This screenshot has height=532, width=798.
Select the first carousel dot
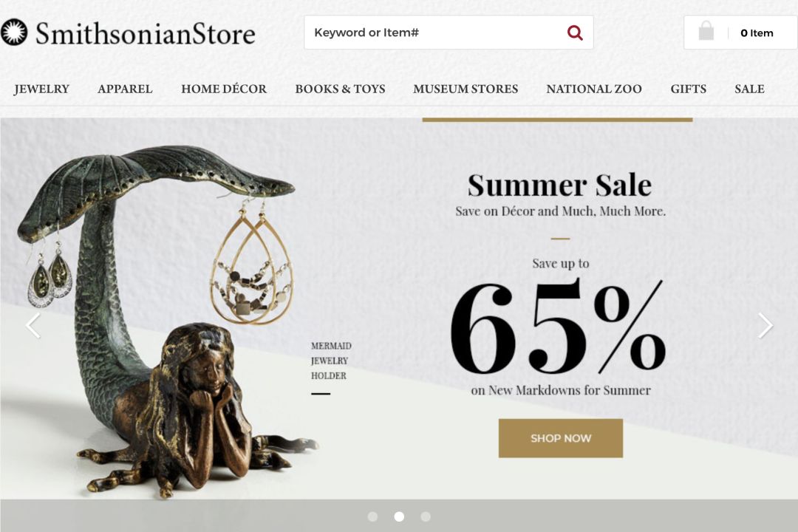tap(372, 516)
